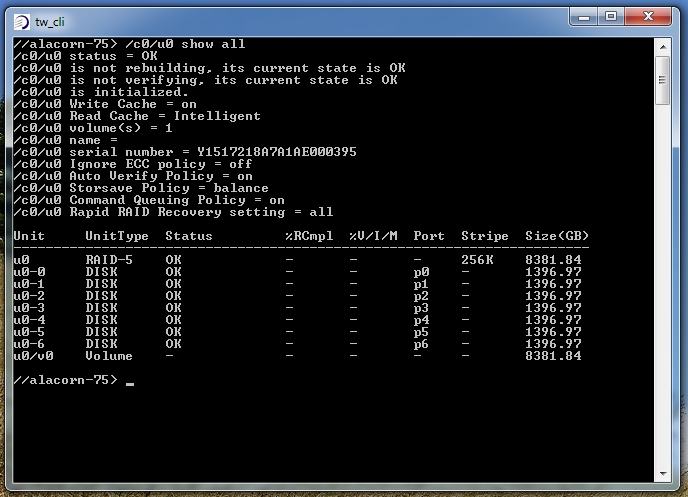Click the size 1396.97 in u0-0 row
Image resolution: width=688 pixels, height=497 pixels.
point(553,272)
